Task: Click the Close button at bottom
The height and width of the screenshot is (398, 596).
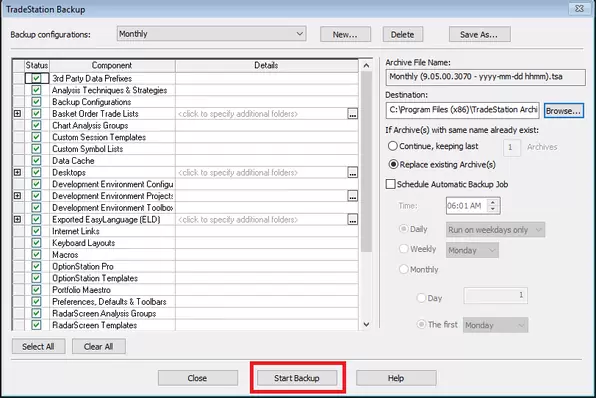Action: point(198,378)
